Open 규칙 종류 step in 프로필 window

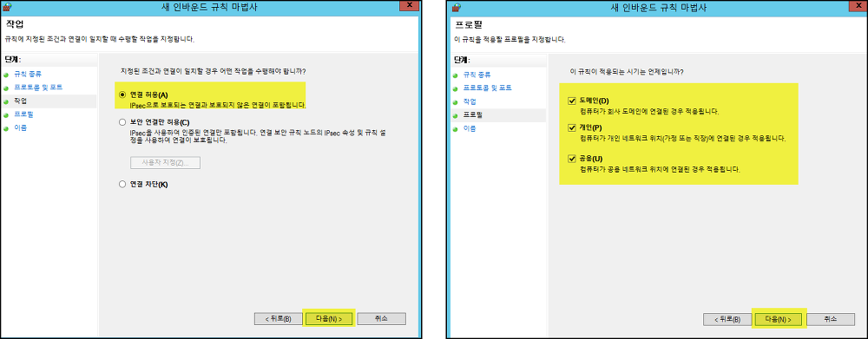click(x=477, y=75)
